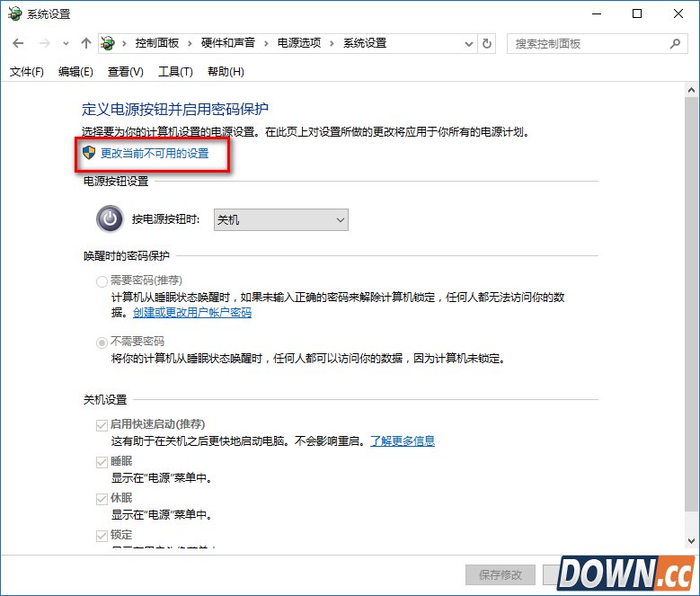Click the 硬件和声音 breadcrumb
This screenshot has width=700, height=596.
coord(227,43)
